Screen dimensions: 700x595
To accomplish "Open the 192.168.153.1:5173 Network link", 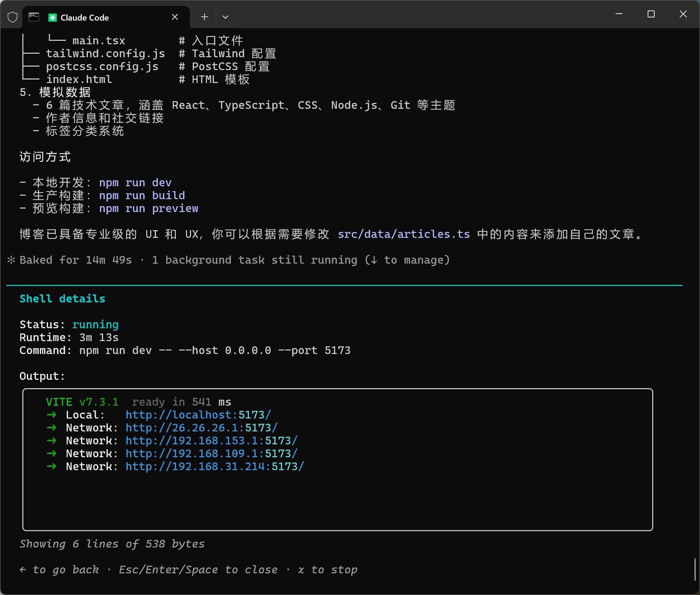I will coord(211,440).
